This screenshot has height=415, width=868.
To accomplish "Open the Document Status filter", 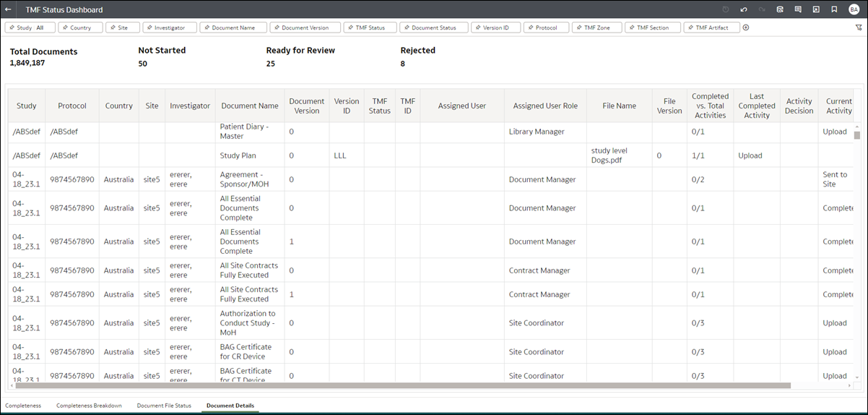I will pos(433,27).
